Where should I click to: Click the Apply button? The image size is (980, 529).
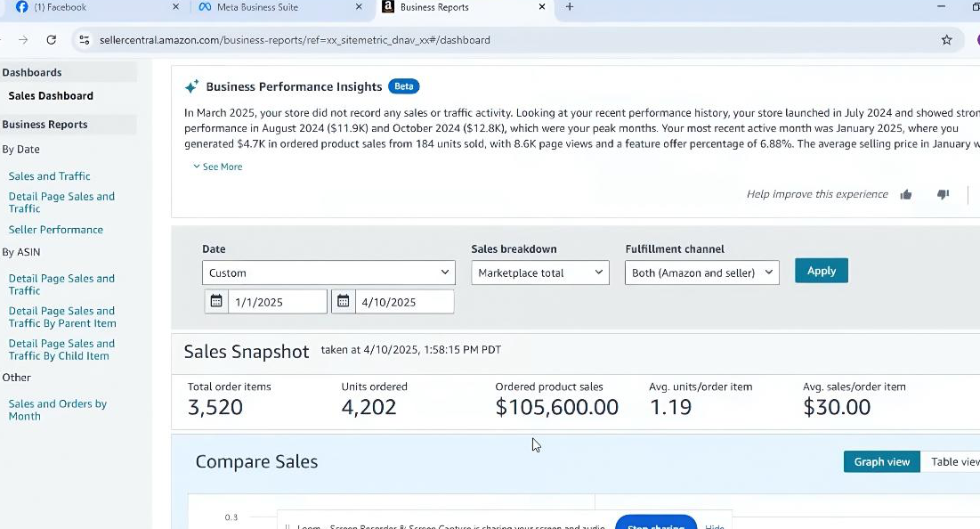coord(821,271)
